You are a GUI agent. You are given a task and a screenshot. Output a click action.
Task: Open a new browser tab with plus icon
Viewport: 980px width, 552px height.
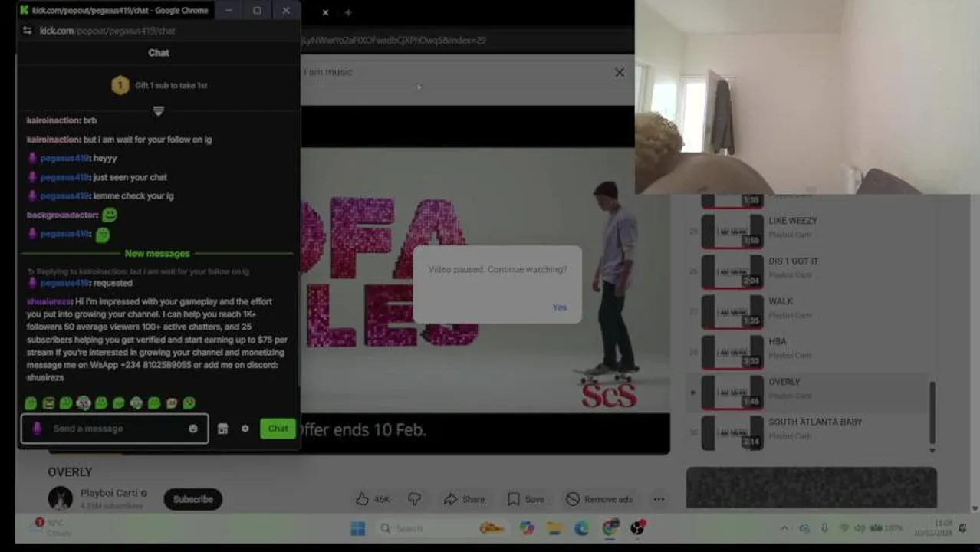pyautogui.click(x=348, y=12)
